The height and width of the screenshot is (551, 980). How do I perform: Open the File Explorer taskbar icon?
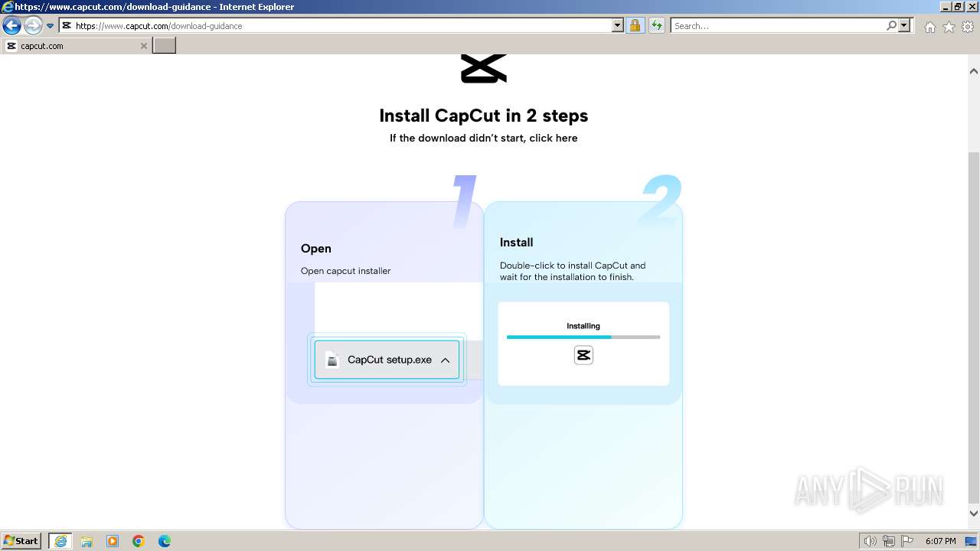click(87, 541)
